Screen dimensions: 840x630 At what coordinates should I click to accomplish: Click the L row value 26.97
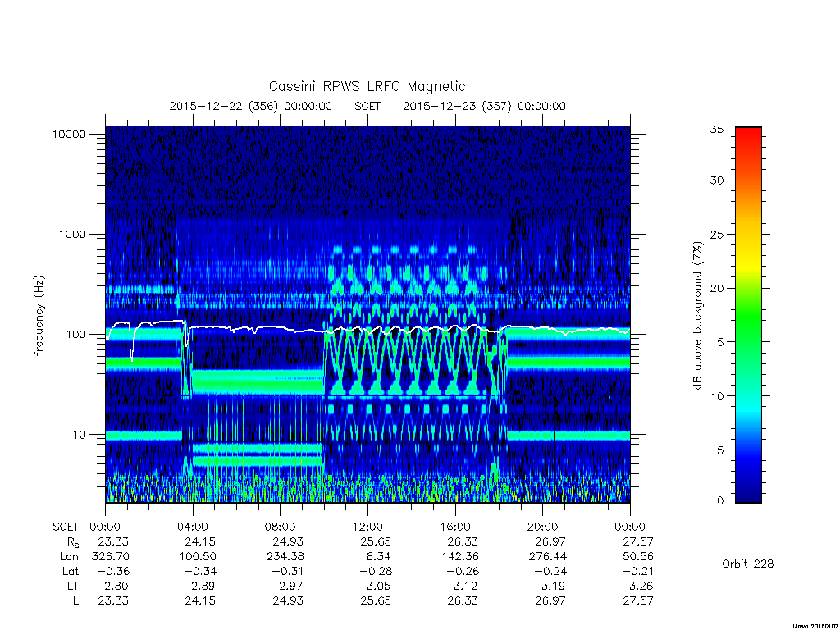(x=550, y=601)
